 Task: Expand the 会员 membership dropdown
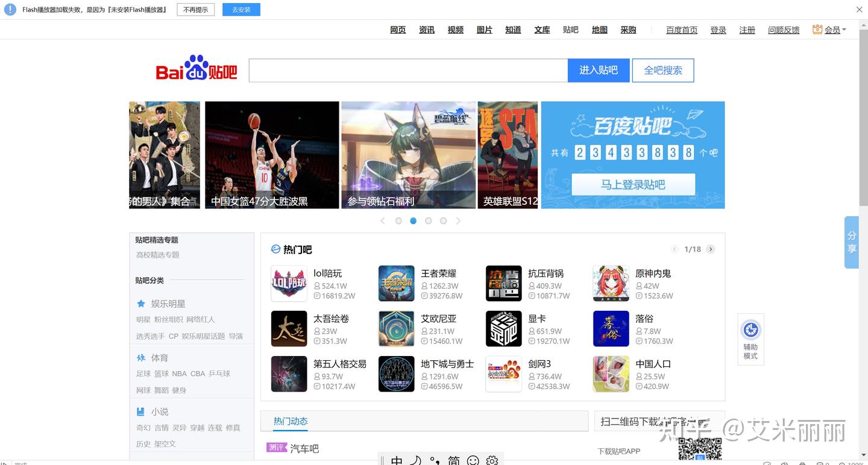(831, 29)
